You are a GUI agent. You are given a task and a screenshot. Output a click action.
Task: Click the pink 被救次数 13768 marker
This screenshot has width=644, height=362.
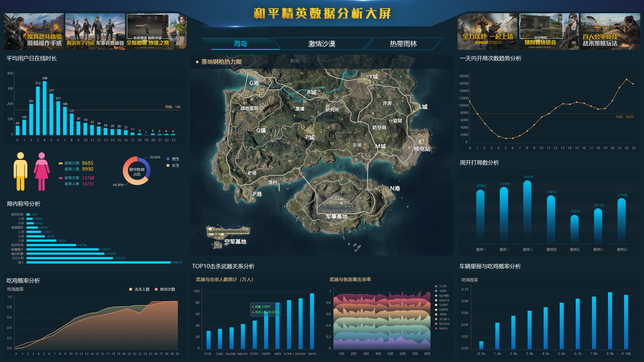pos(60,178)
